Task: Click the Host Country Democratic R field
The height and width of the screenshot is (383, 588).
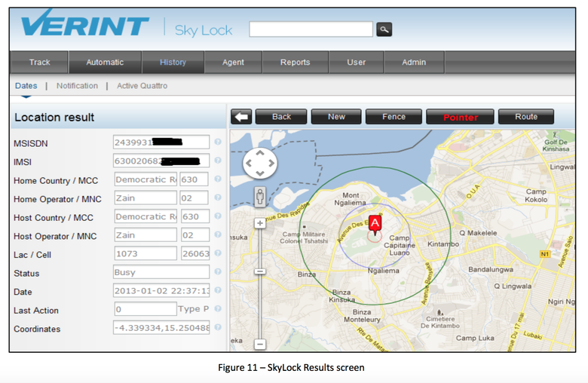Action: pyautogui.click(x=145, y=216)
